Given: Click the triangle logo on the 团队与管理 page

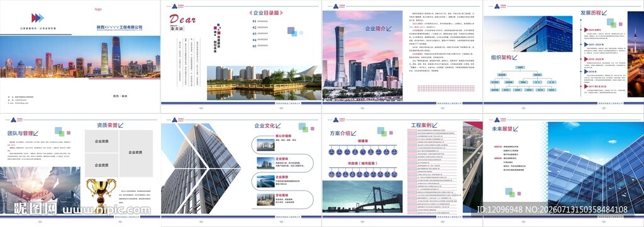Looking at the screenshot, I should (x=14, y=120).
